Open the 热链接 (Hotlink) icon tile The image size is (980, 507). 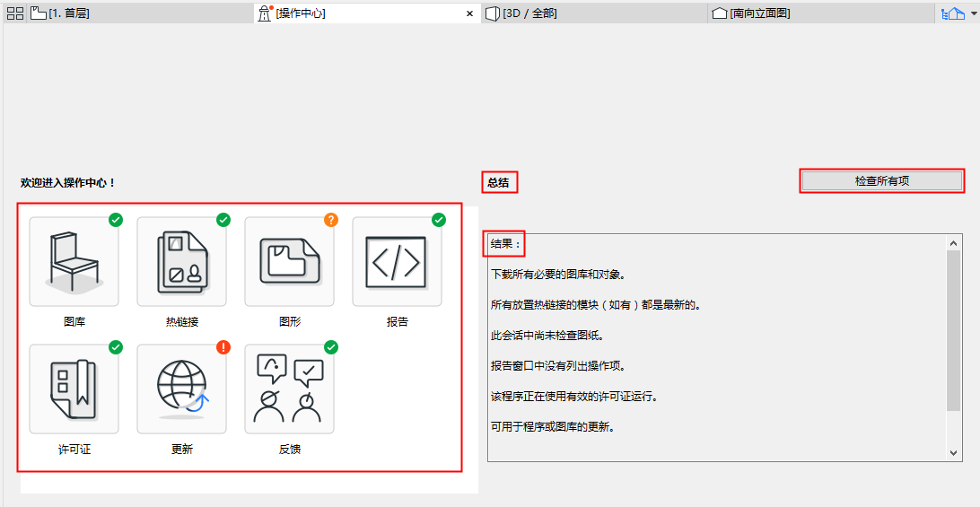(182, 261)
